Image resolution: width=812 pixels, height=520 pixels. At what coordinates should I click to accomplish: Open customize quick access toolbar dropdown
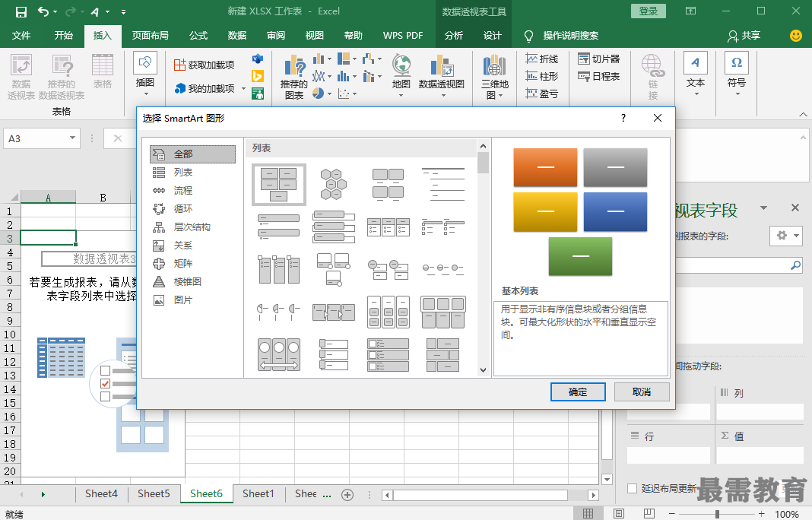pyautogui.click(x=123, y=11)
